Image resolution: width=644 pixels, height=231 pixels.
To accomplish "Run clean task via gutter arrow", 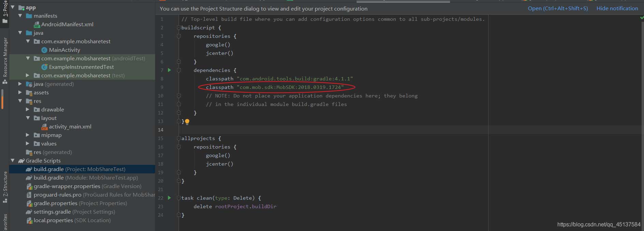I will pos(169,198).
